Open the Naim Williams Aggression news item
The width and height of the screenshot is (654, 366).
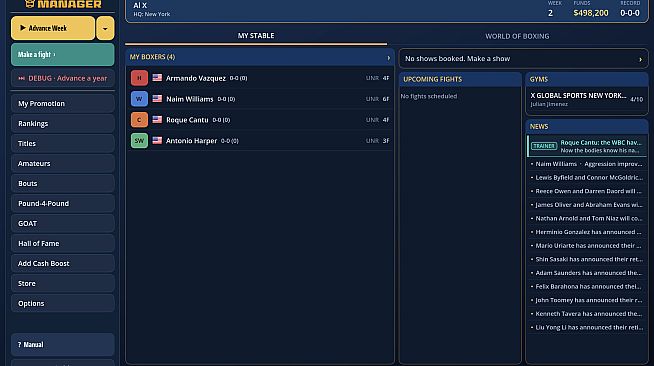tap(587, 164)
